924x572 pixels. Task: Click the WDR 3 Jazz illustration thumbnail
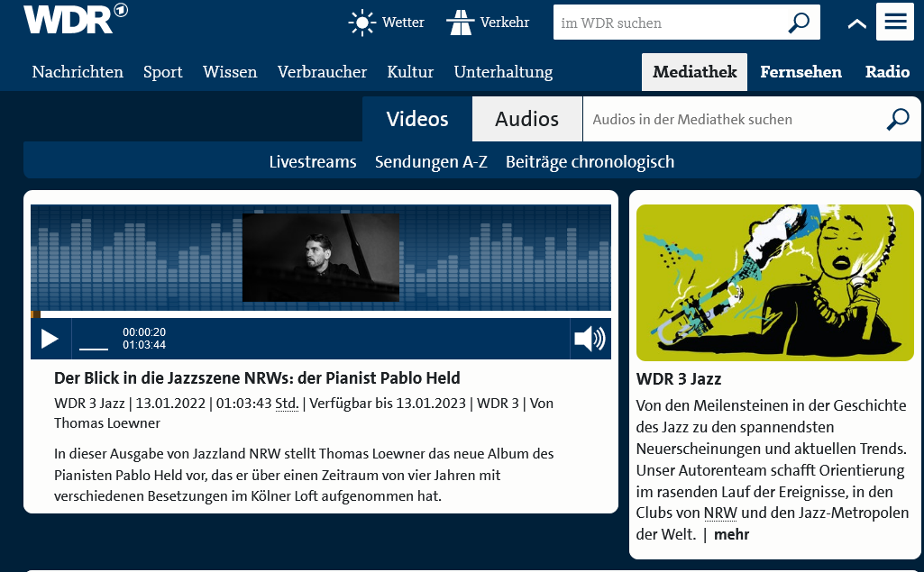(x=775, y=283)
